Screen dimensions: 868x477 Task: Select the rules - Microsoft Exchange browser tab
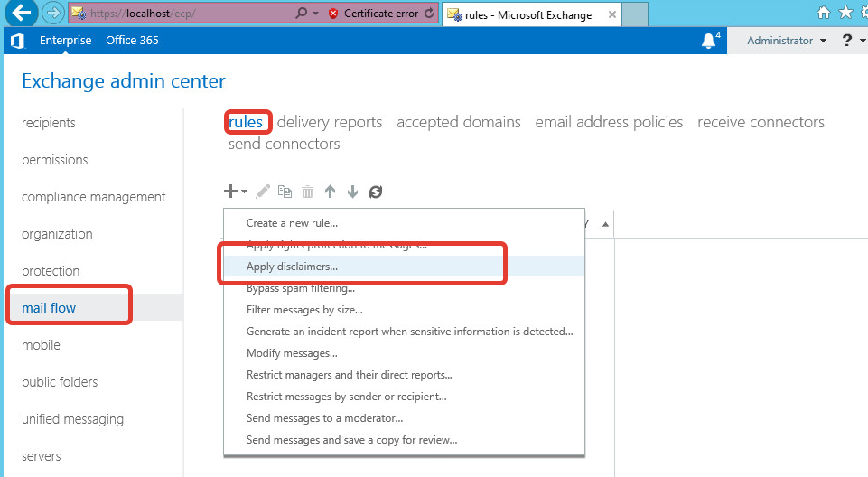[x=531, y=15]
